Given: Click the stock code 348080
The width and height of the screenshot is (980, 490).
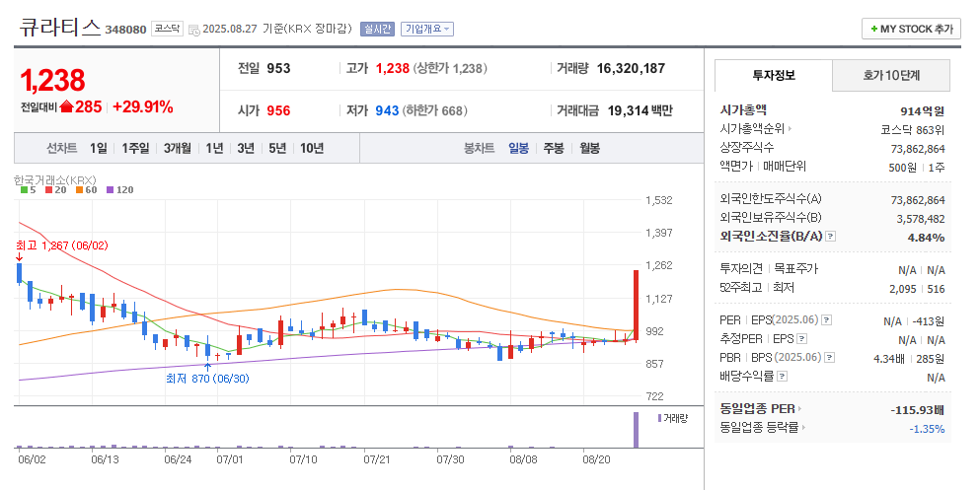Looking at the screenshot, I should [x=125, y=30].
